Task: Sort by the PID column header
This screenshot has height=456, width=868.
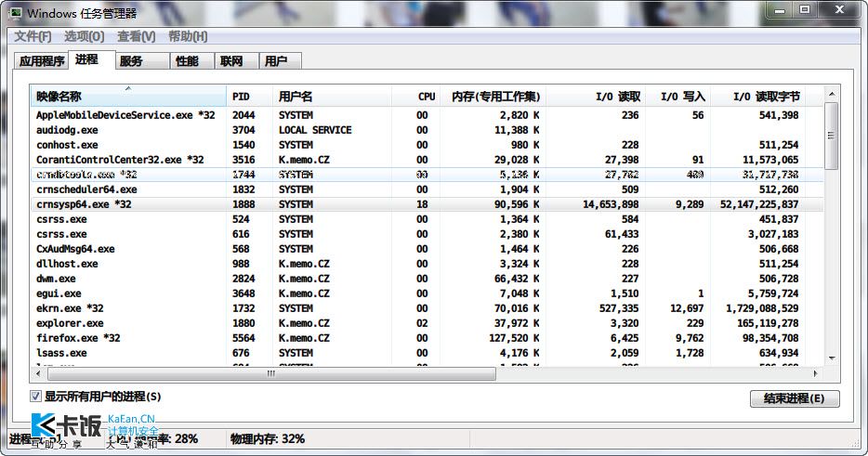Action: 250,97
